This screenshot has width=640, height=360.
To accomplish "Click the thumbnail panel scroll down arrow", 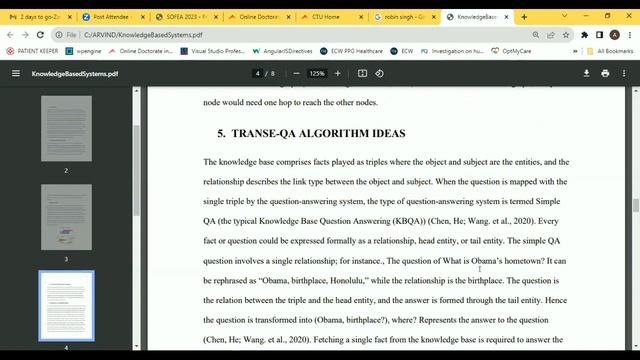I will click(137, 346).
